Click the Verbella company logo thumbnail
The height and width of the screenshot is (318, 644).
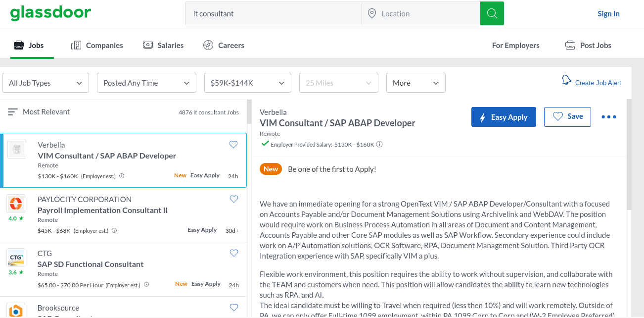point(17,149)
